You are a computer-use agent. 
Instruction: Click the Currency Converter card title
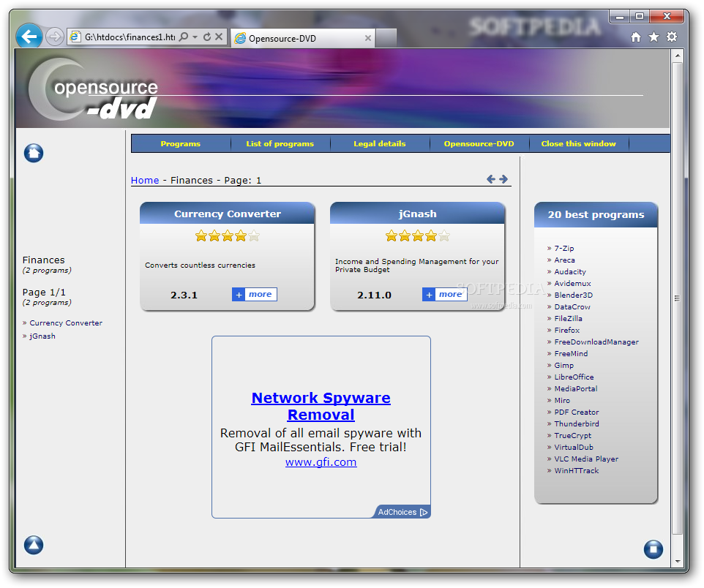tap(227, 214)
